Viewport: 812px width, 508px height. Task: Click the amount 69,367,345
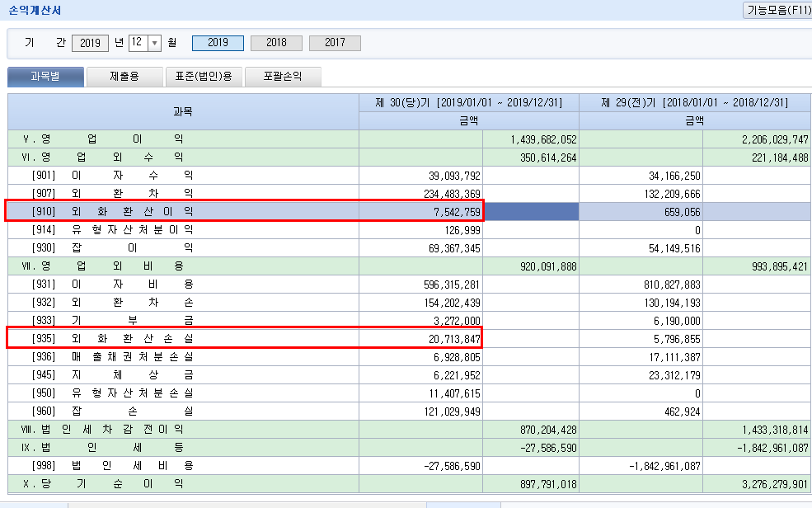tap(454, 248)
